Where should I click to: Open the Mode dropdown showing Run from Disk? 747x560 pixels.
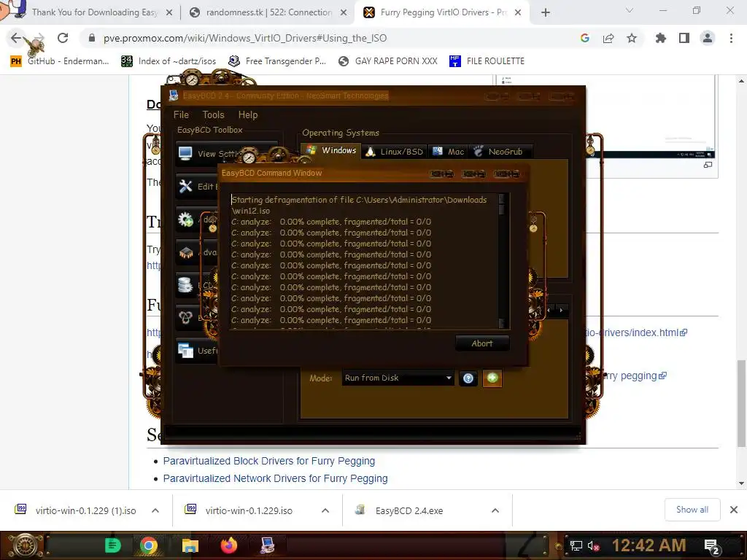point(398,378)
